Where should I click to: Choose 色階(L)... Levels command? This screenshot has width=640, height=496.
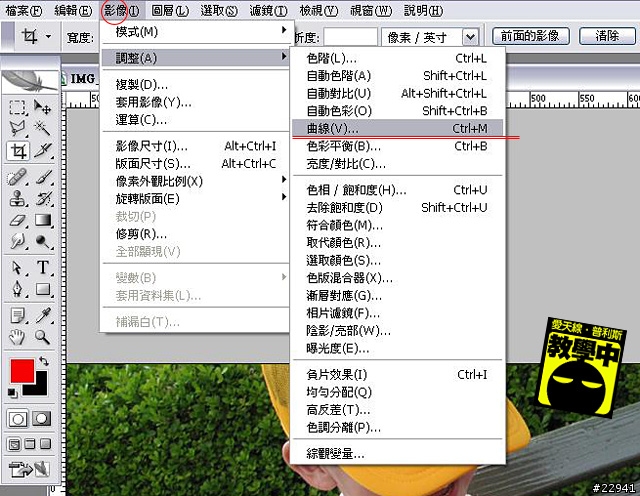click(398, 58)
